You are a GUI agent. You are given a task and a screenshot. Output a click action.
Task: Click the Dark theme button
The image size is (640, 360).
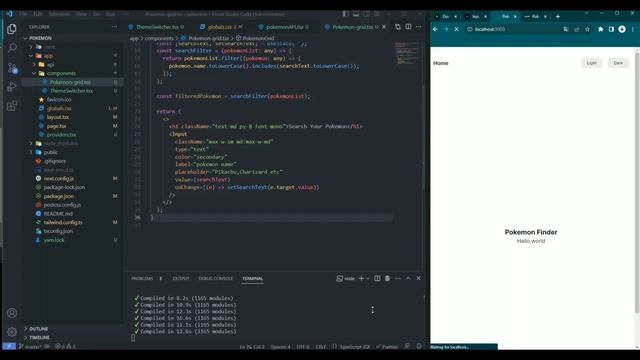pyautogui.click(x=618, y=63)
